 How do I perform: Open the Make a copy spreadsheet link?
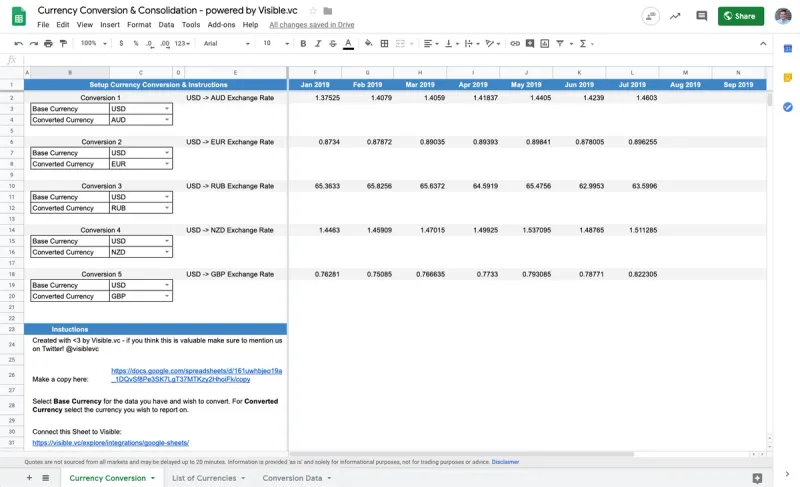point(196,375)
